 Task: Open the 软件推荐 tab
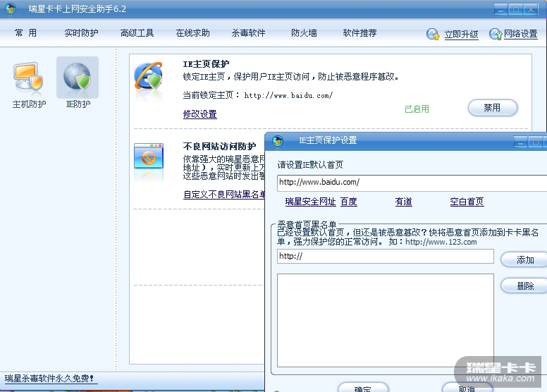[359, 33]
